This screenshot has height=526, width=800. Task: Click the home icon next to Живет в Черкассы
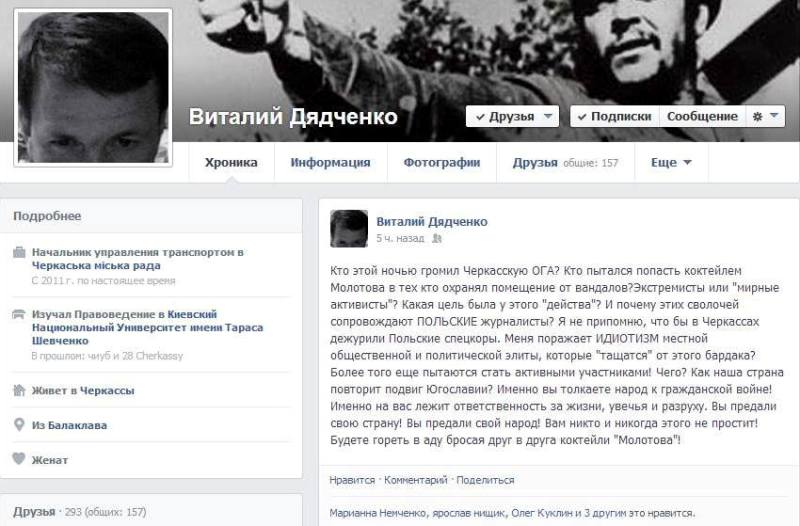[x=19, y=390]
